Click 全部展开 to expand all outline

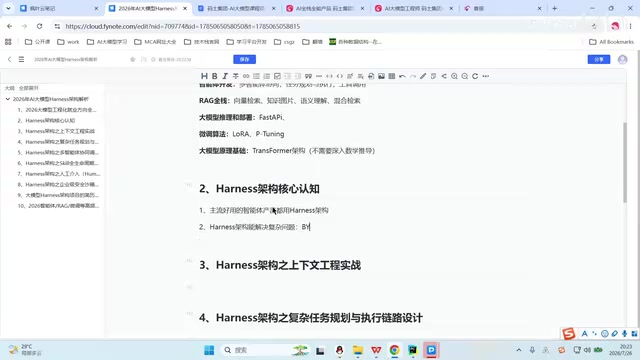pos(29,88)
